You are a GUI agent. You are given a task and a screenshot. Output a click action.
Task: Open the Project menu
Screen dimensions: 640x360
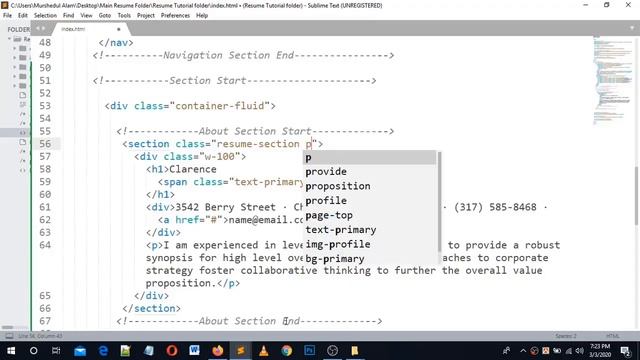coord(146,16)
